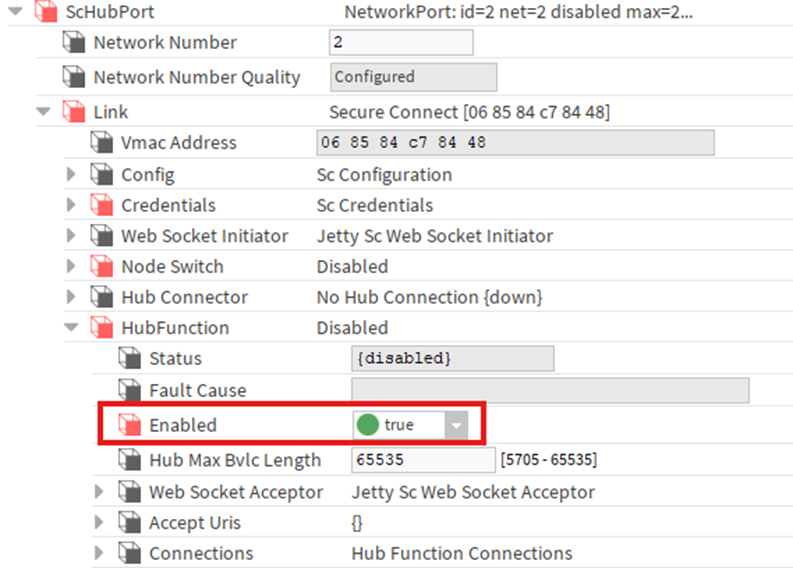
Task: Click the Hub Max Bvlc Length field
Action: click(x=423, y=460)
